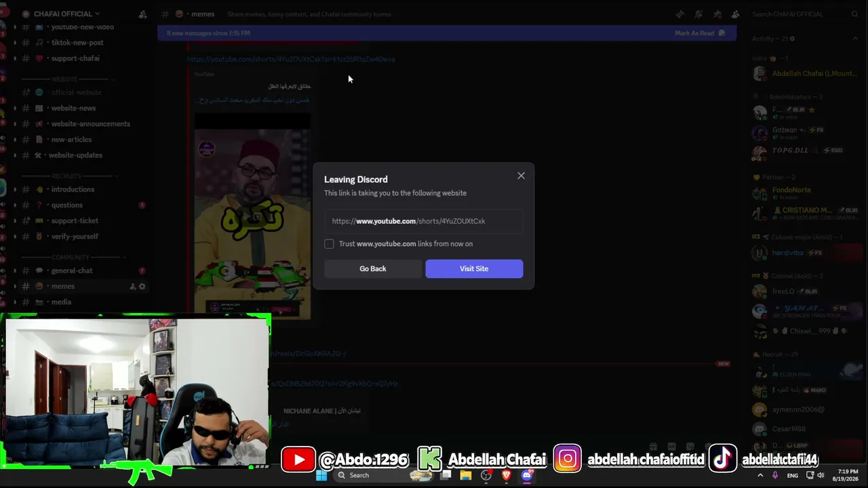Click the YouTube URL box in the dialog
The height and width of the screenshot is (488, 868).
423,221
